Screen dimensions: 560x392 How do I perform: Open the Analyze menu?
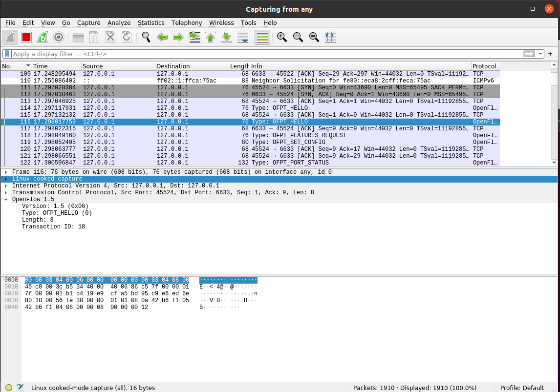coord(119,23)
